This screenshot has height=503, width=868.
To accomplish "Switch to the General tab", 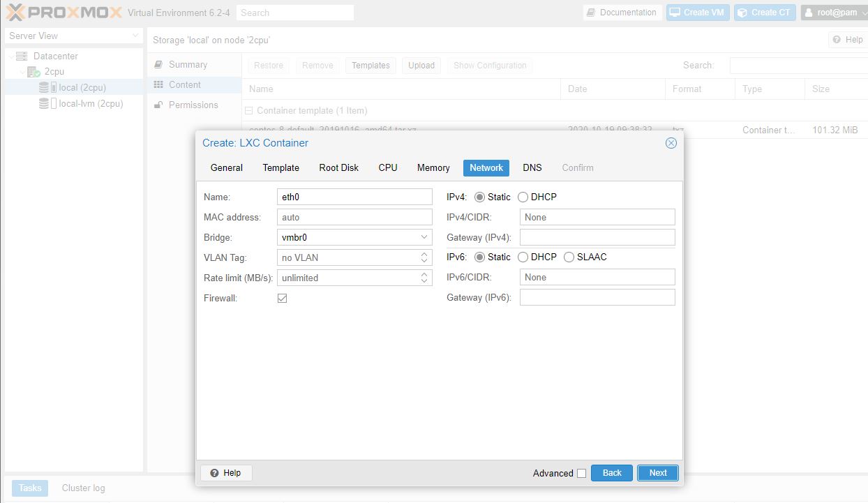I will [x=227, y=167].
